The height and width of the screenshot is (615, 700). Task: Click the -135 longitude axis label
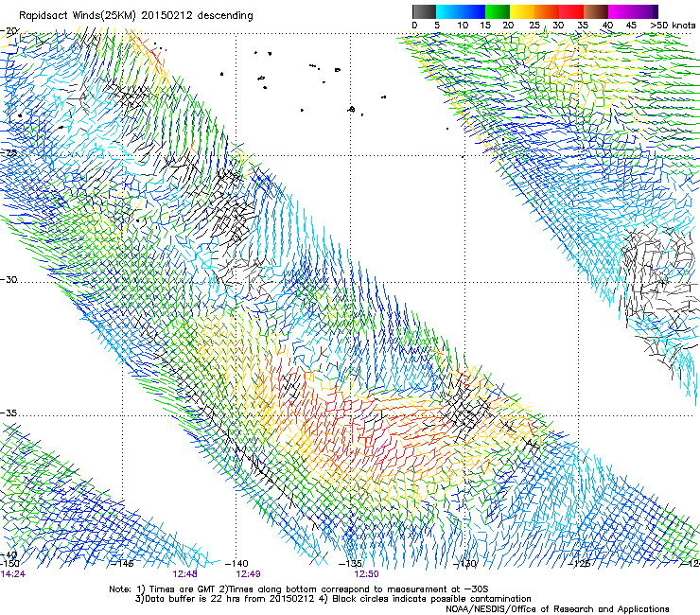click(350, 564)
